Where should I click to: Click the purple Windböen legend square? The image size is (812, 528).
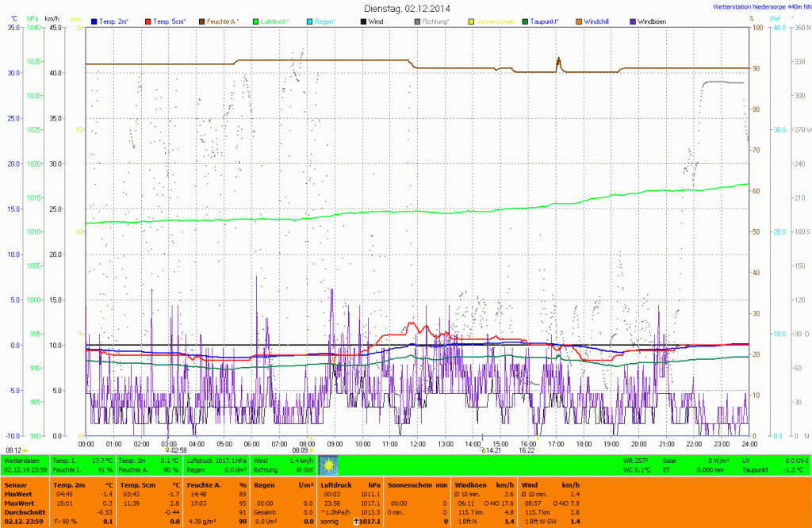click(632, 21)
